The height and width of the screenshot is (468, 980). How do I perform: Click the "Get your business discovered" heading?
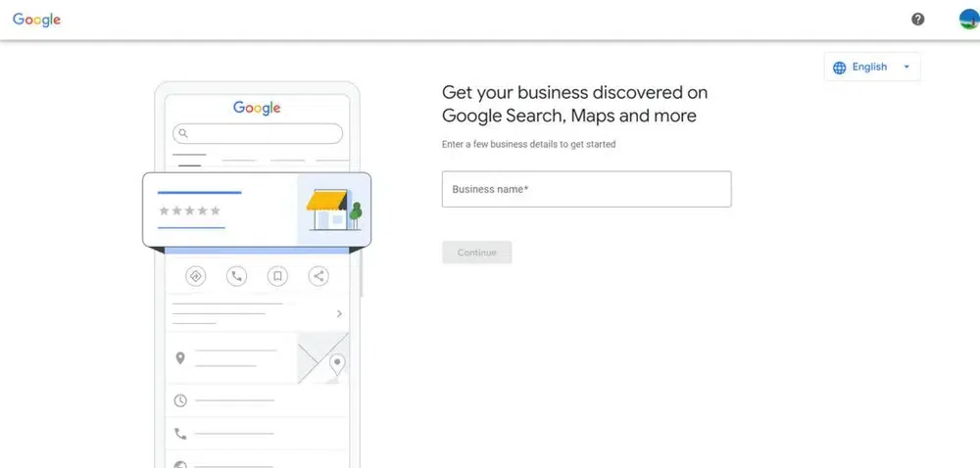point(574,104)
